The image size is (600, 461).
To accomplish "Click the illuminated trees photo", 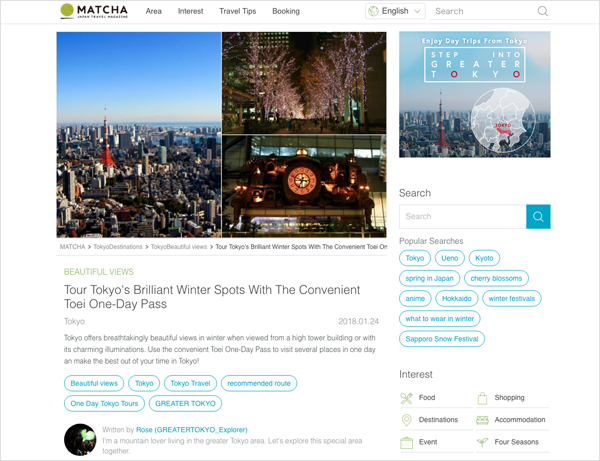I will click(x=304, y=83).
